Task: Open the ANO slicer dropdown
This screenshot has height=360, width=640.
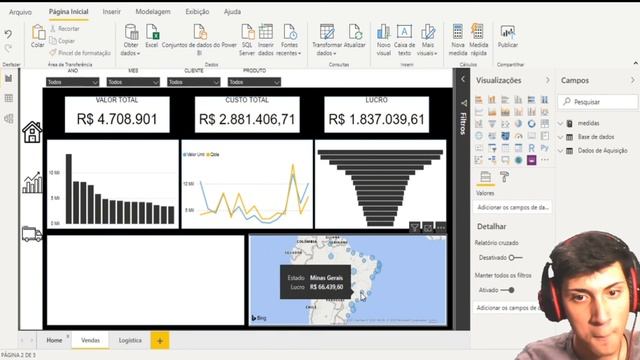Action: click(x=72, y=82)
